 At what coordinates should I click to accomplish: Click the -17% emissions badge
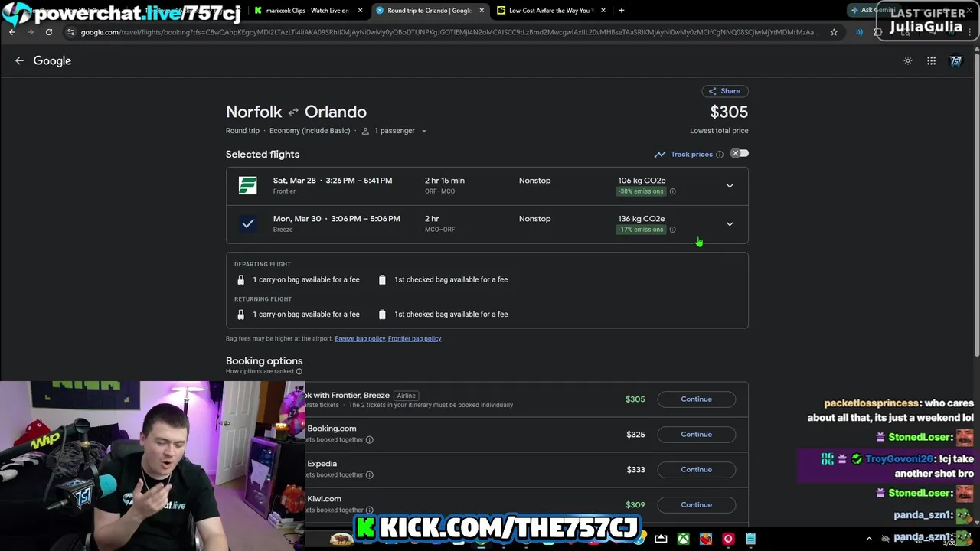(x=641, y=230)
